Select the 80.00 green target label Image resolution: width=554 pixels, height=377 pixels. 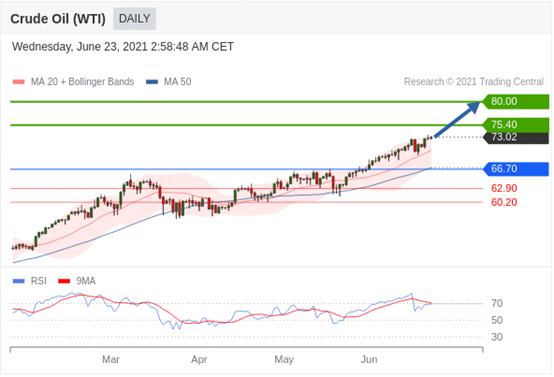pyautogui.click(x=515, y=101)
